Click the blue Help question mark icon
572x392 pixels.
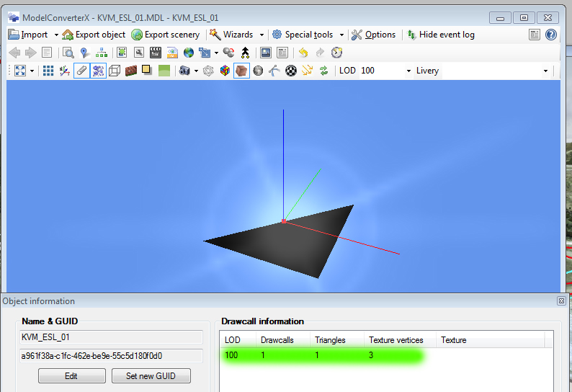click(551, 35)
